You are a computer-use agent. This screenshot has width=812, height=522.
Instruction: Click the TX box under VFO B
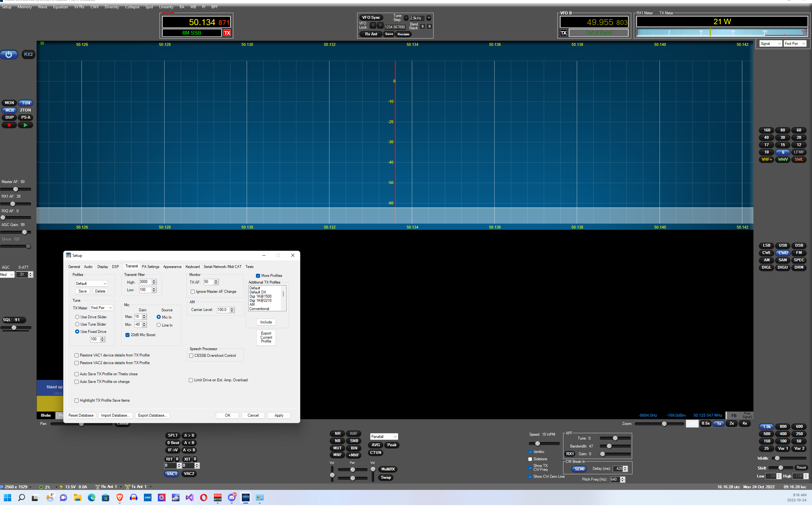click(563, 33)
